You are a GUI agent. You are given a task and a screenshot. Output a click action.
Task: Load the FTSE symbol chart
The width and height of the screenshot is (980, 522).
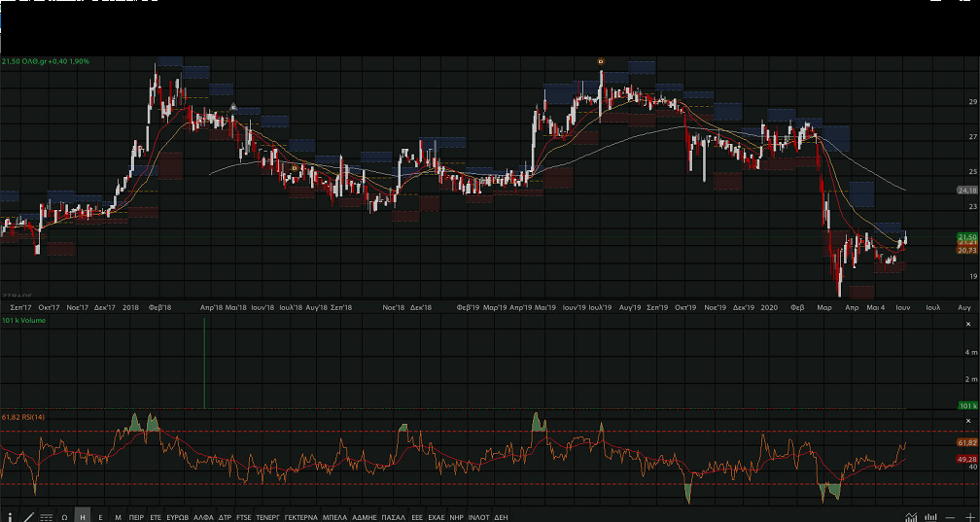[x=243, y=517]
